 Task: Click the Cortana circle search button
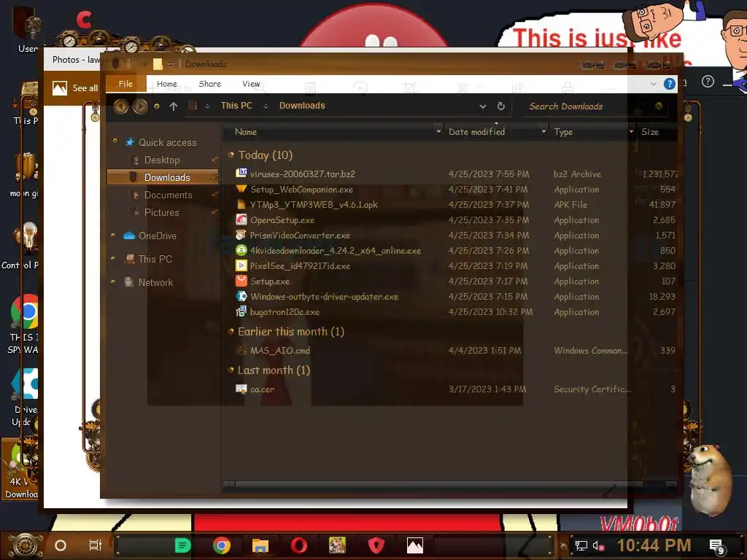(61, 545)
